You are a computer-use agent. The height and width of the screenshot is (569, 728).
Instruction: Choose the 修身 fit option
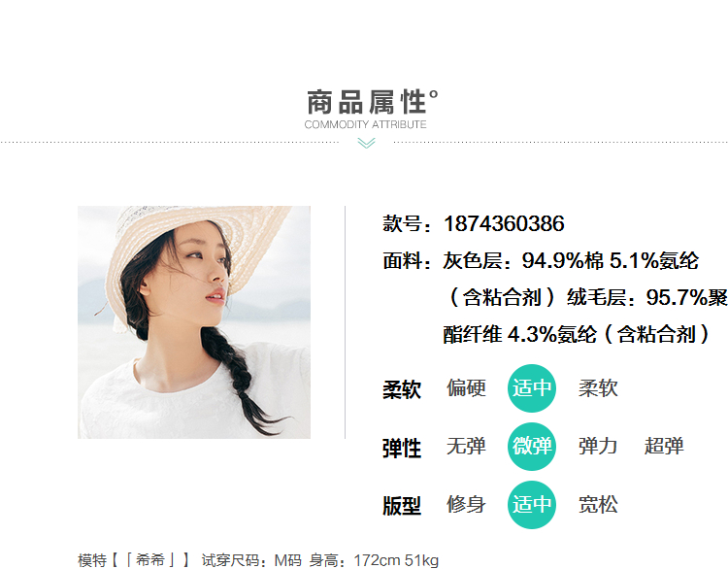pos(466,505)
